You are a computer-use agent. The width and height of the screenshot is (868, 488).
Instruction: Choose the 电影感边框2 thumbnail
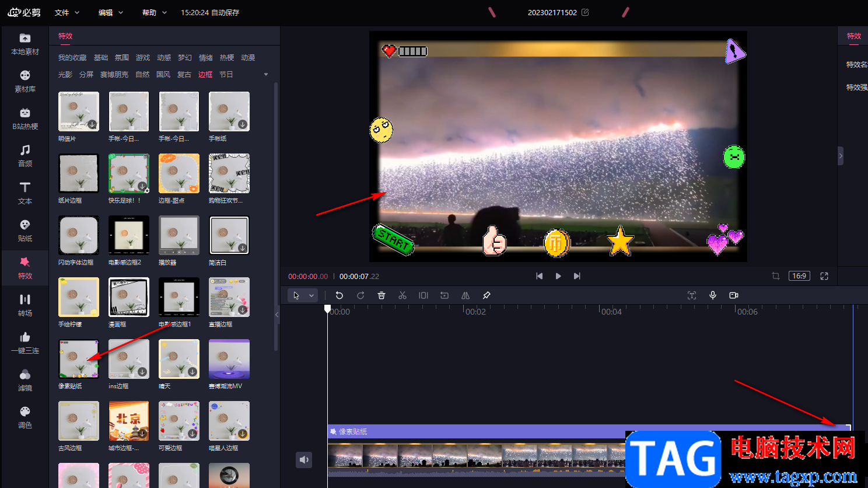pyautogui.click(x=129, y=235)
